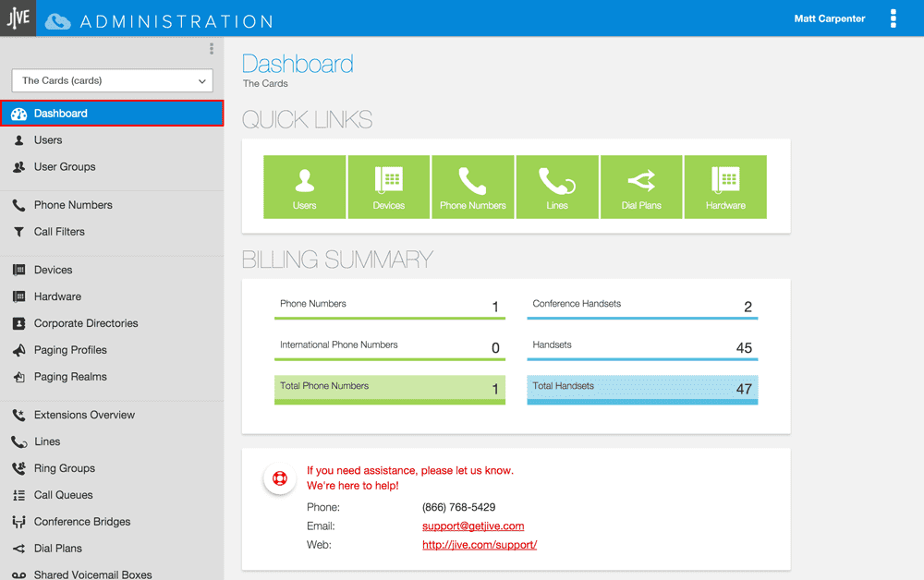Screen dimensions: 924x580
Task: Open the Lines quick link tile
Action: 557,187
